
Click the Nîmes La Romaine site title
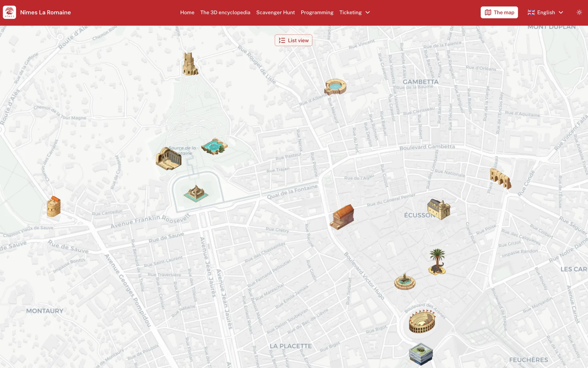(x=45, y=13)
